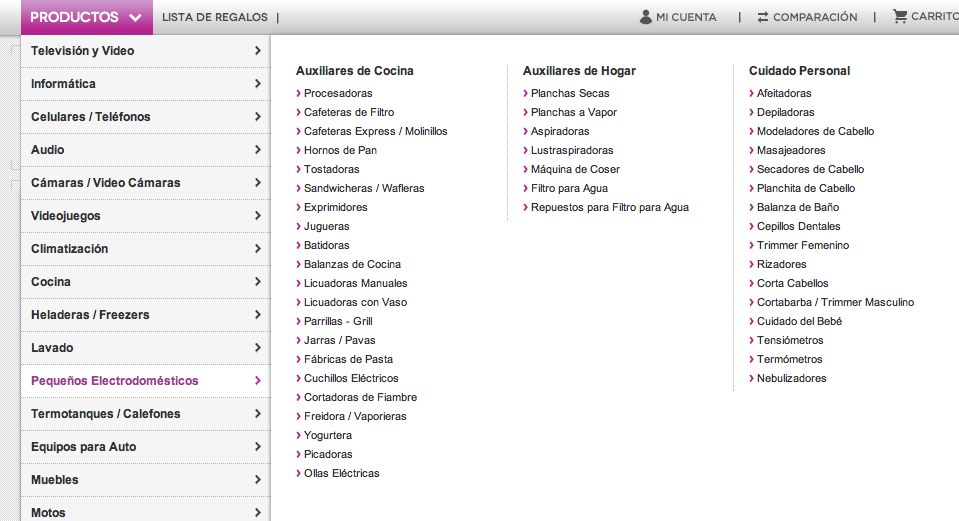
Task: Click the Auxiliares de Cocina heading
Action: tap(355, 71)
